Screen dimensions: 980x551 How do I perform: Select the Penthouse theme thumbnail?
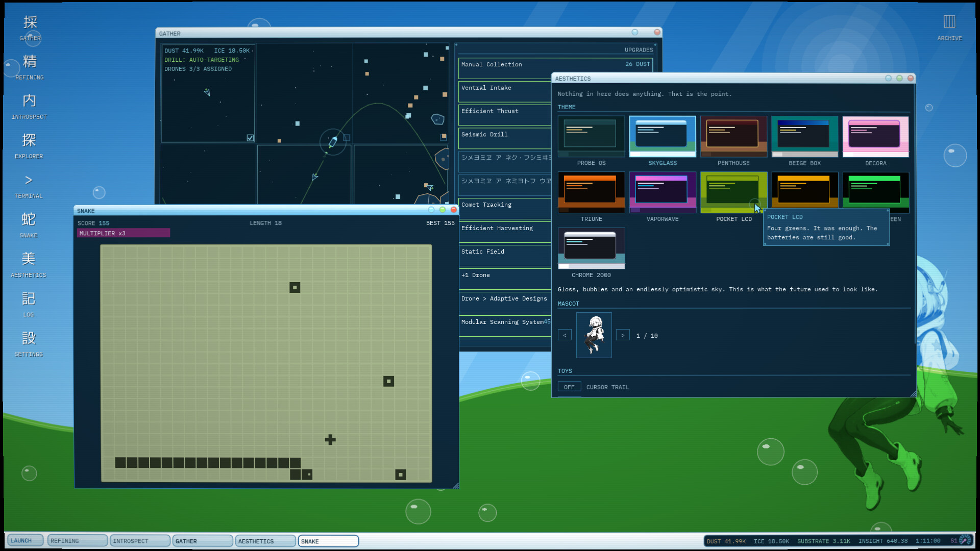click(x=733, y=136)
